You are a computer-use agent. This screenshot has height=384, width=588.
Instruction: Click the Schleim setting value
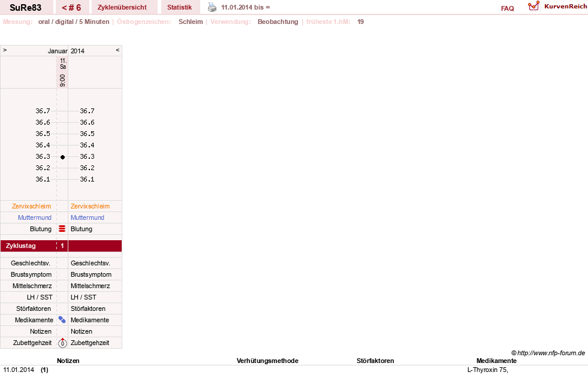pos(191,22)
